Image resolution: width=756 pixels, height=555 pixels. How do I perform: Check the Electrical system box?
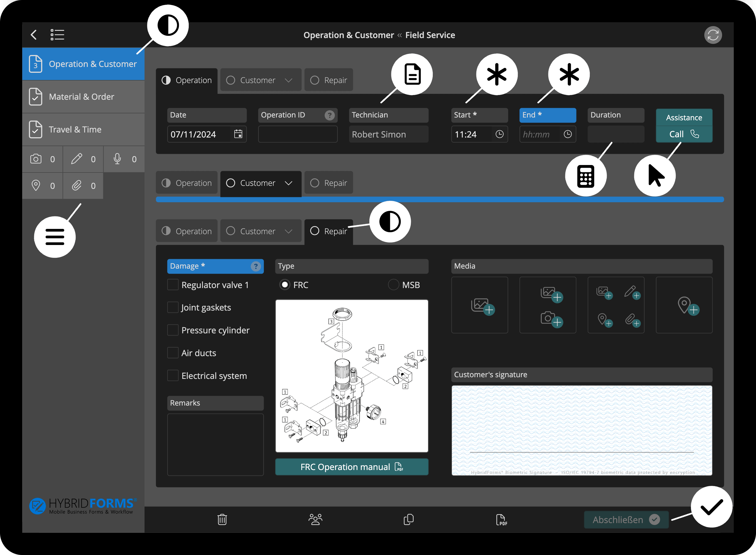pos(173,375)
